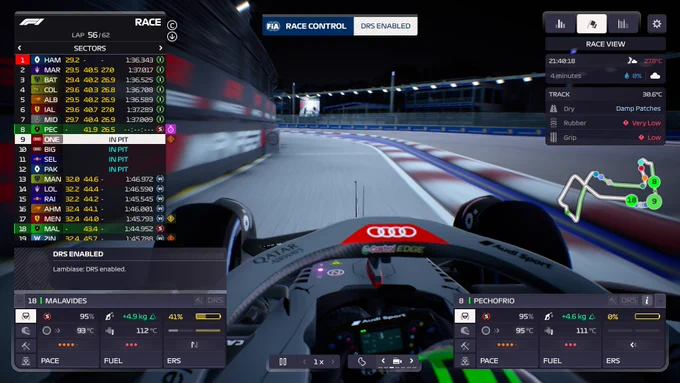Open Malavides driver helmet tab
Screen dimensions: 680x383
click(x=26, y=331)
